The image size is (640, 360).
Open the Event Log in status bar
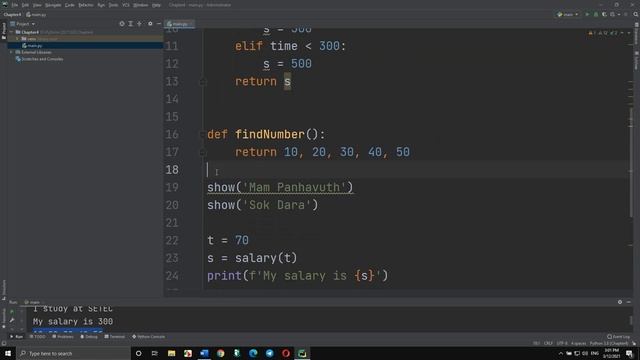click(x=619, y=337)
